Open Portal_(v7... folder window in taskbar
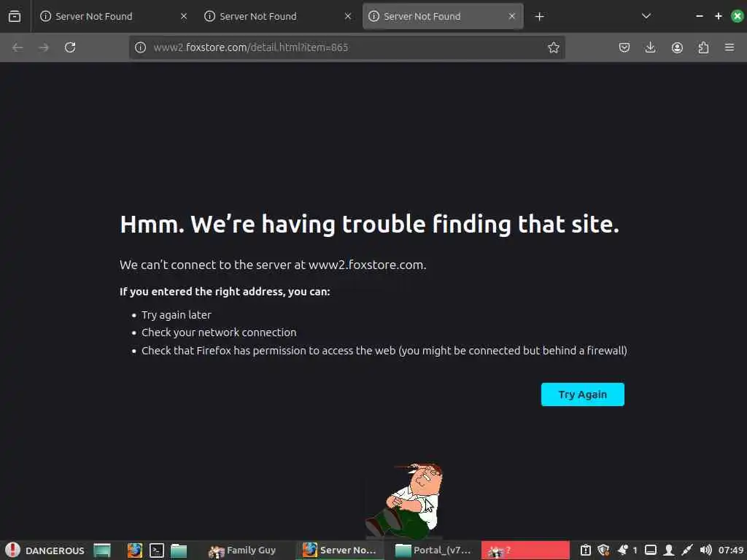747x560 pixels. tap(433, 551)
